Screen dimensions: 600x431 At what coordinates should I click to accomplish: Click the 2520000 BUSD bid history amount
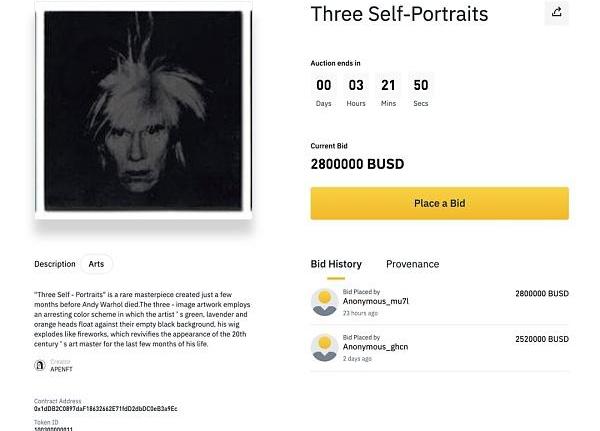pos(541,340)
